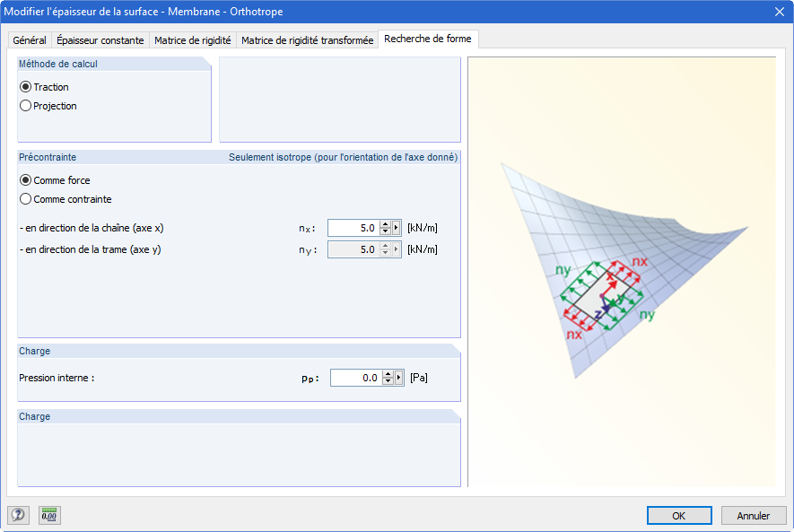Click the 'Seulement isotrope' note text
Image resolution: width=794 pixels, height=532 pixels.
click(343, 157)
